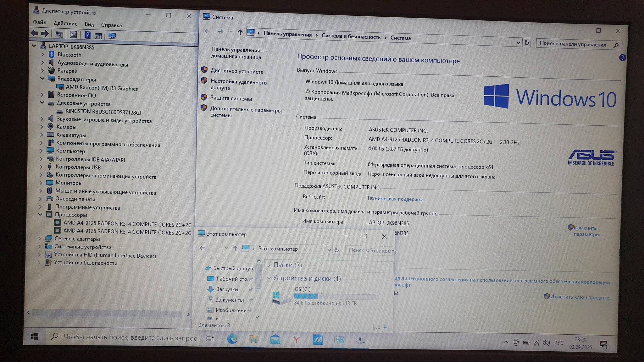Click the Device Manager back arrow toolbar icon
This screenshot has width=644, height=362.
pos(34,33)
